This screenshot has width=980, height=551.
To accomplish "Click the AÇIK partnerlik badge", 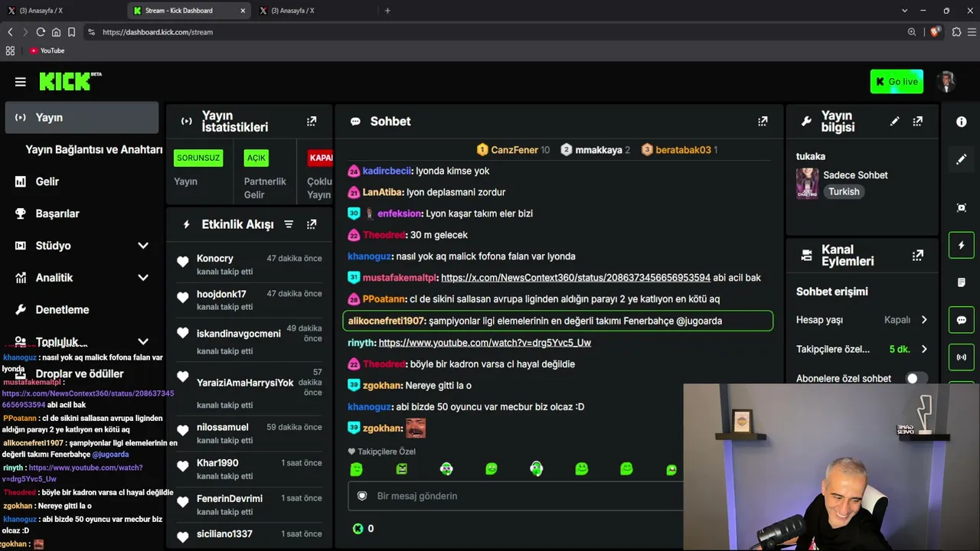I will pos(256,158).
